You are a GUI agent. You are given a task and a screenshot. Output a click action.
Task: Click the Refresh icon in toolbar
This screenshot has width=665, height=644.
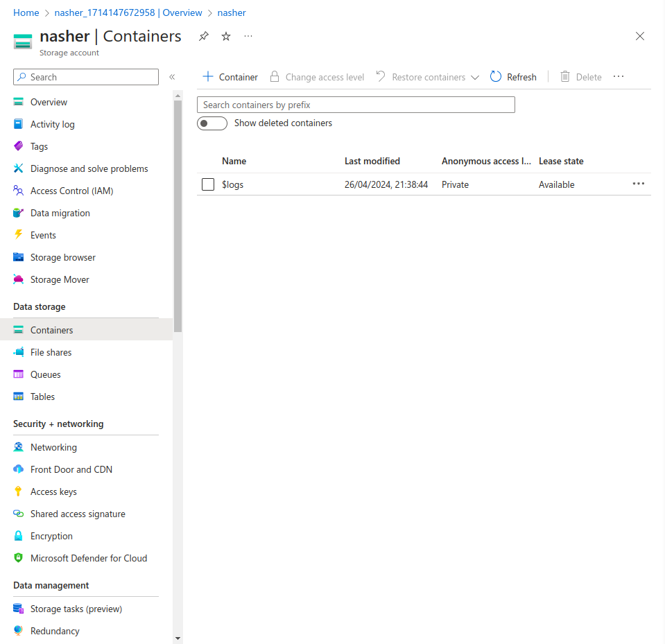click(496, 77)
